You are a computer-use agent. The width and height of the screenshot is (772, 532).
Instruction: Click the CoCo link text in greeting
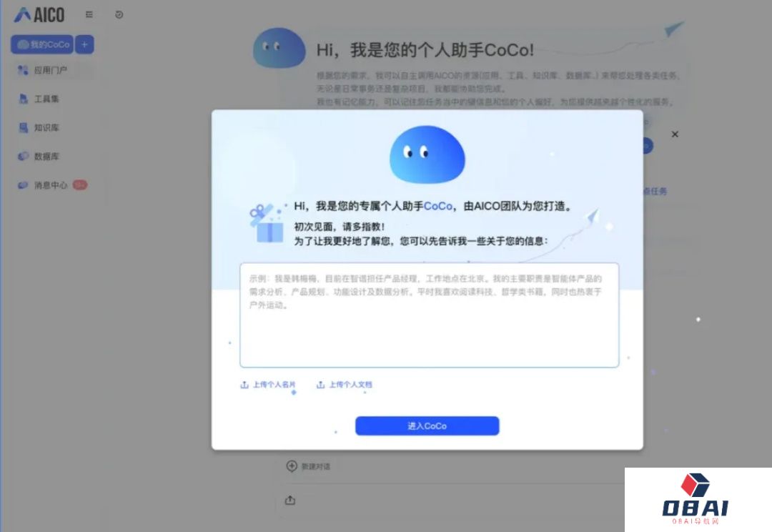437,206
